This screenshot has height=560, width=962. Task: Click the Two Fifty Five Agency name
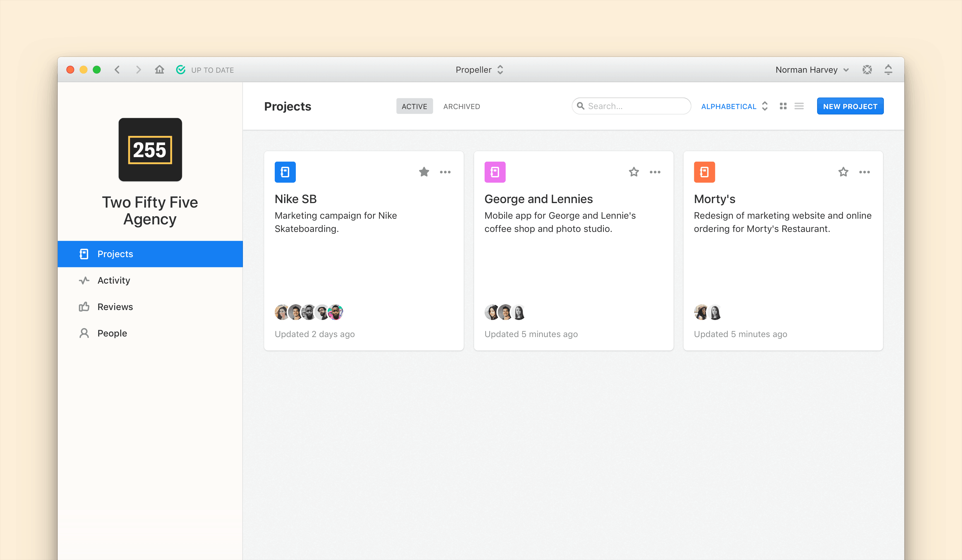tap(150, 211)
